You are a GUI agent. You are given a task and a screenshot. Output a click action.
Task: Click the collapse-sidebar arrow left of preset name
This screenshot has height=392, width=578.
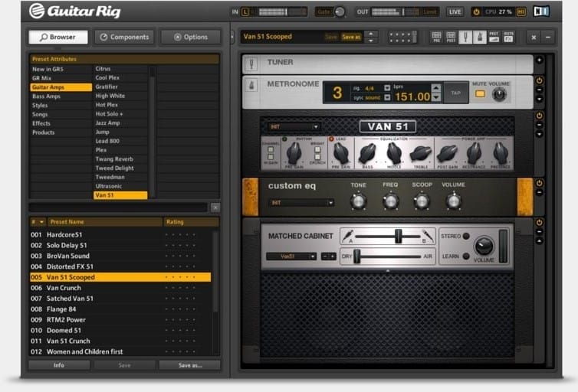tap(232, 37)
